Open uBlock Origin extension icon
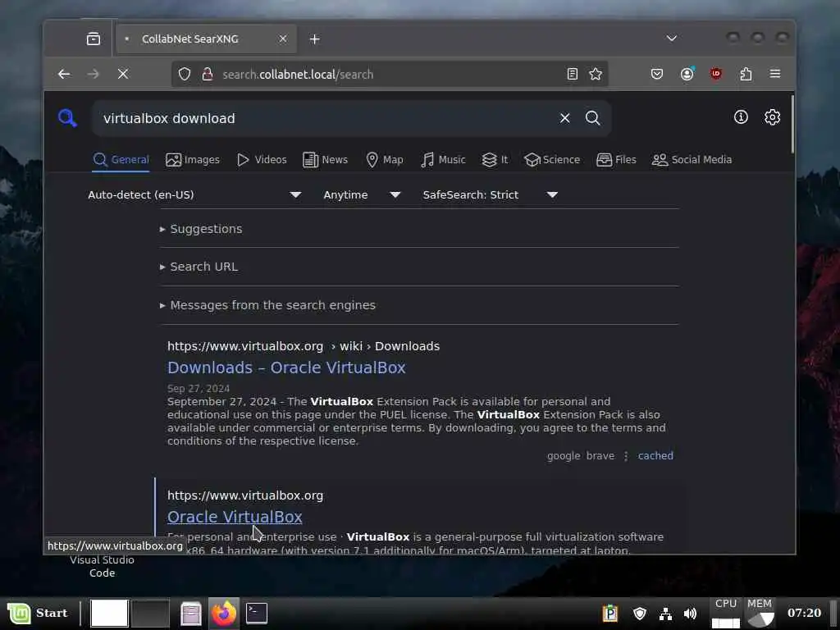The height and width of the screenshot is (630, 840). tap(715, 74)
